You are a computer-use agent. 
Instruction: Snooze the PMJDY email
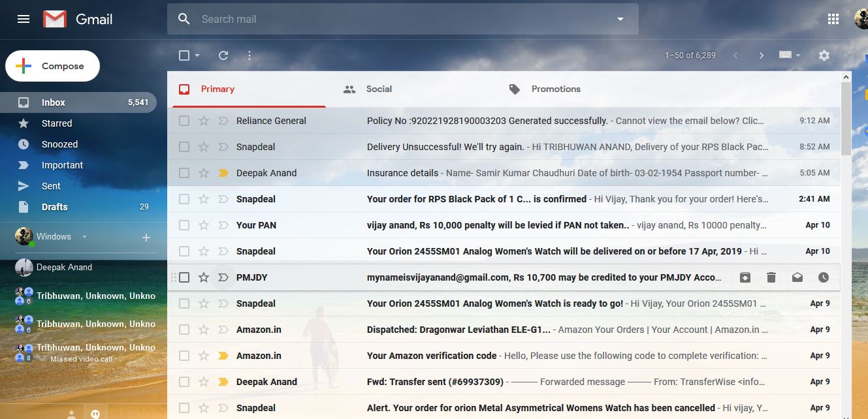point(824,277)
